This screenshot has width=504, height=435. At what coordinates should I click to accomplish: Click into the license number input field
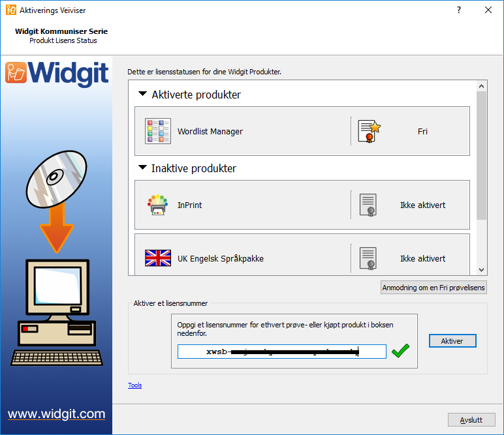282,352
